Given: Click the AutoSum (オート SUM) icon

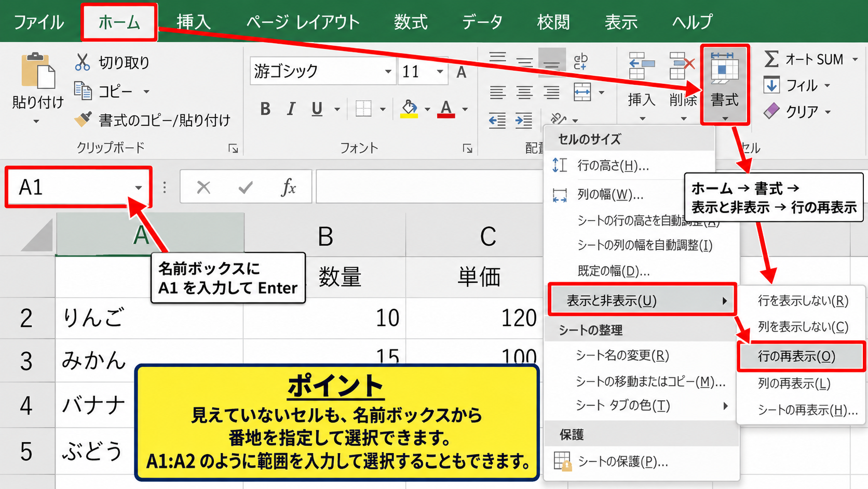Looking at the screenshot, I should 771,59.
